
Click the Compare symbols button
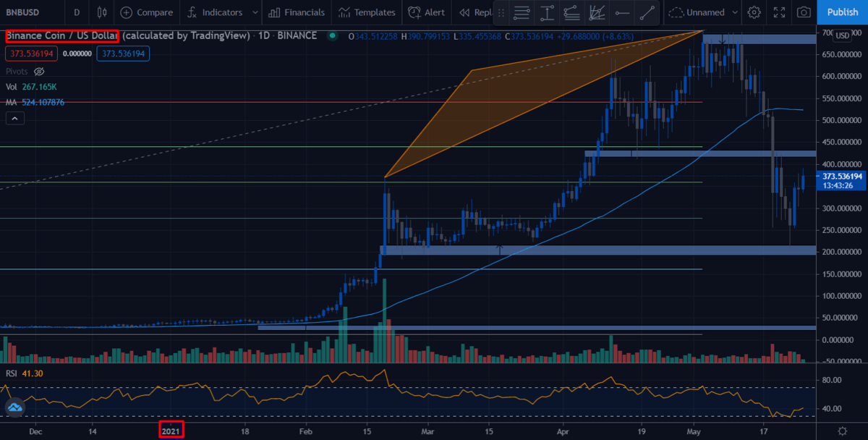pyautogui.click(x=147, y=12)
